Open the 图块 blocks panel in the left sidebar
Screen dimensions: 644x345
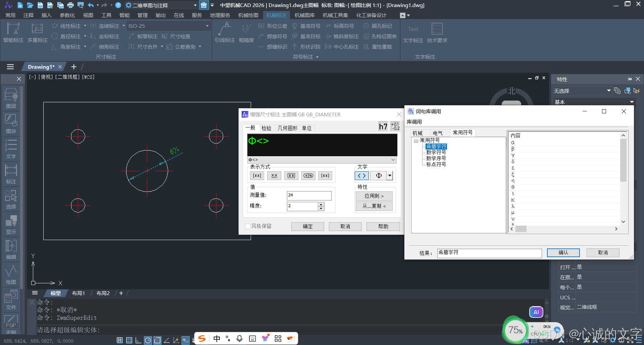[11, 123]
